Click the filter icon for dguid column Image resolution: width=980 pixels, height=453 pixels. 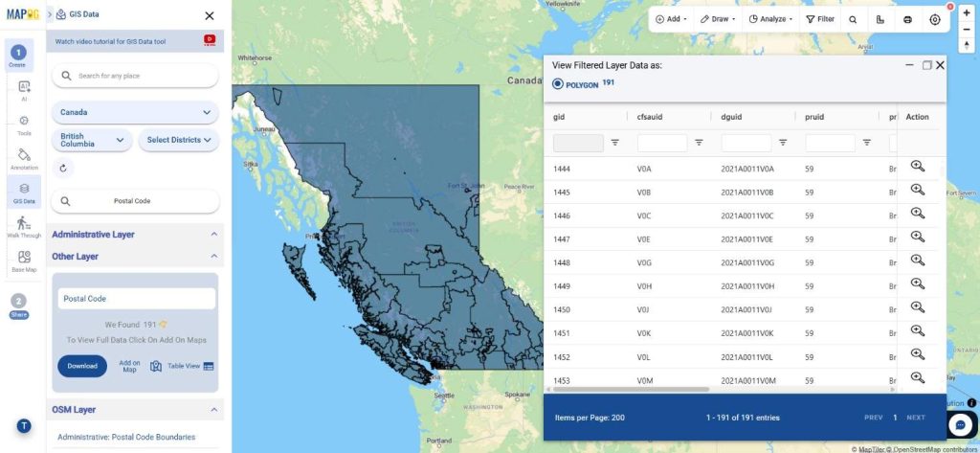[x=783, y=143]
